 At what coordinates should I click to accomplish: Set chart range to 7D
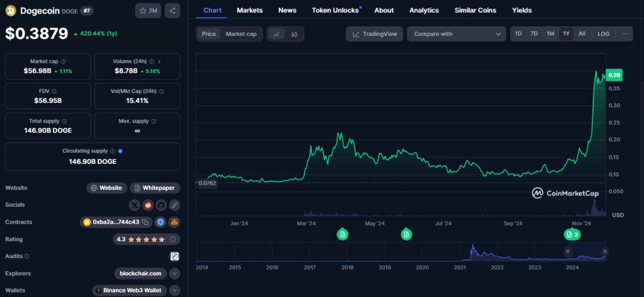(534, 34)
